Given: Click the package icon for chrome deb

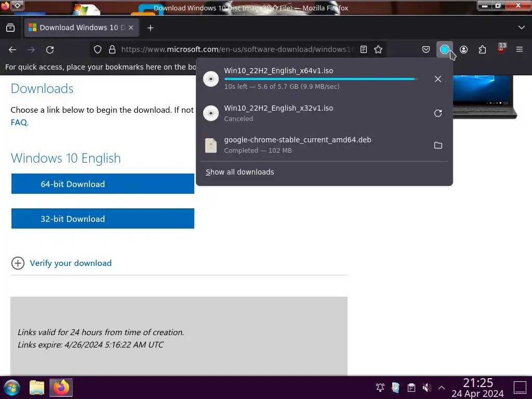Looking at the screenshot, I should (211, 145).
